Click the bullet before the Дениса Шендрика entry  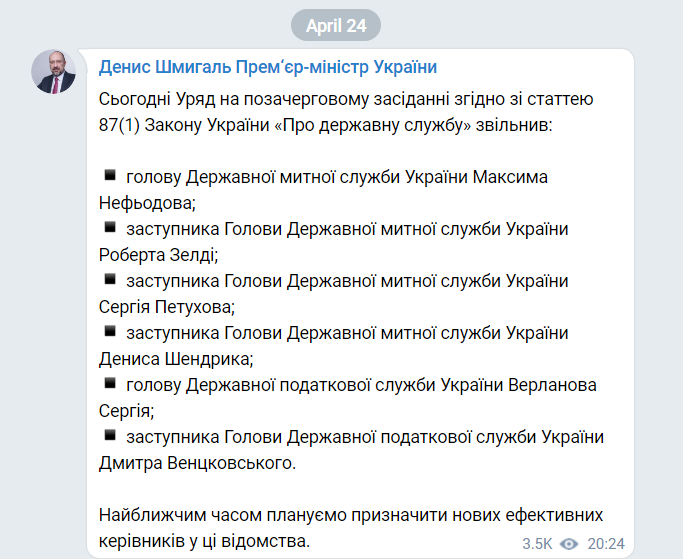[109, 331]
